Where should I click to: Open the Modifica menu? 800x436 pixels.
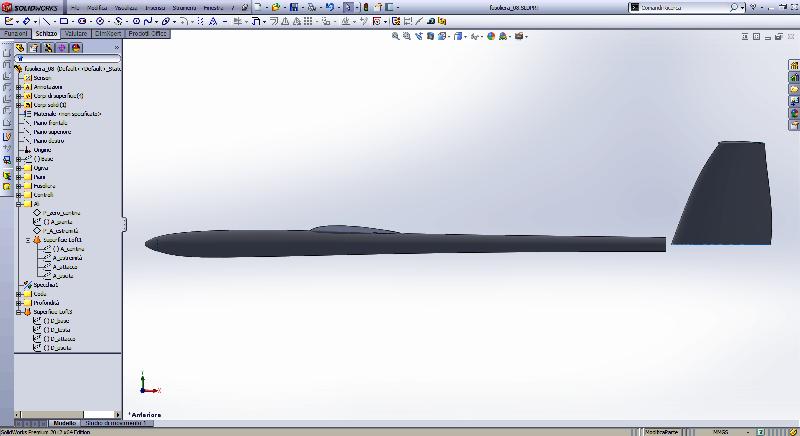97,7
